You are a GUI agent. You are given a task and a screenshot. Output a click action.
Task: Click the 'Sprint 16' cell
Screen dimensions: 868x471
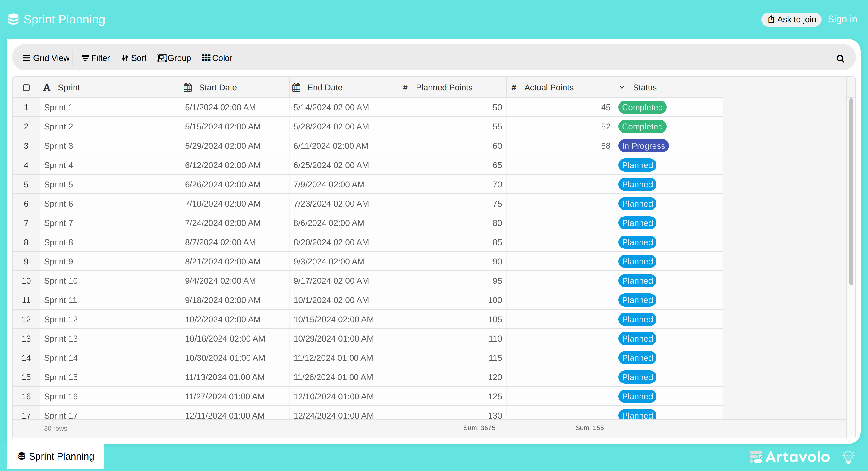(x=111, y=397)
